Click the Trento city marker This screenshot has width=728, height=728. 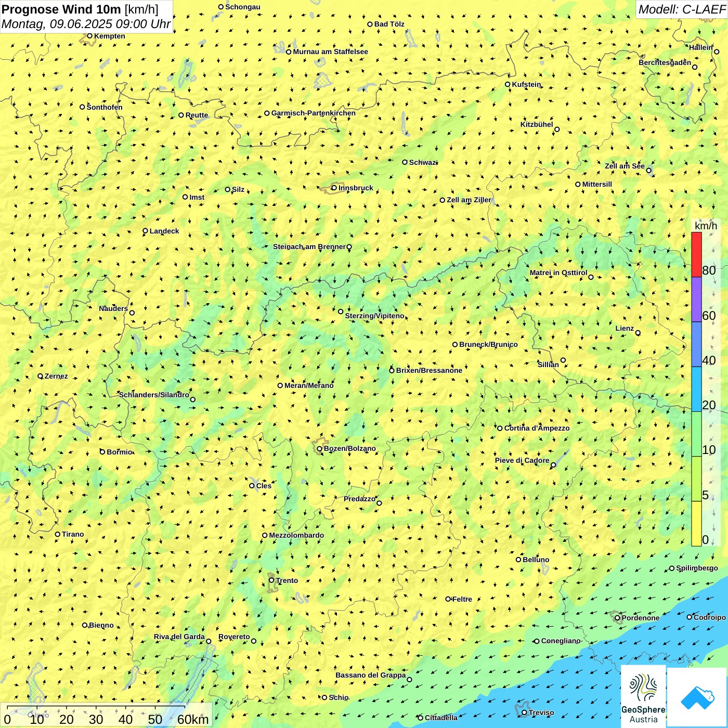[271, 580]
